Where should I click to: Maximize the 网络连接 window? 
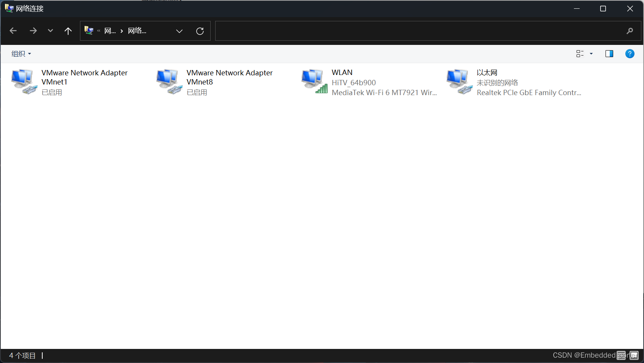click(x=603, y=8)
